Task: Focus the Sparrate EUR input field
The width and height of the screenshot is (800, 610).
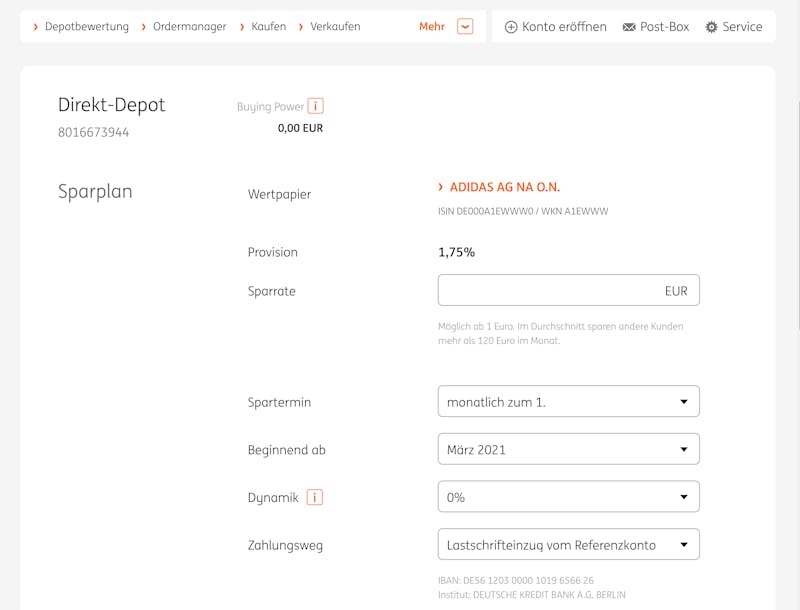Action: point(568,290)
